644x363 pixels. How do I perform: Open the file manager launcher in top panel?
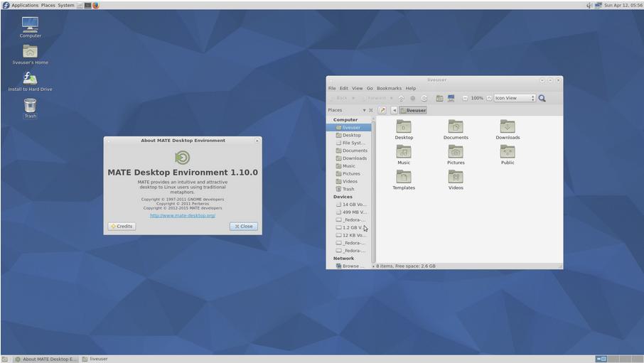click(80, 6)
